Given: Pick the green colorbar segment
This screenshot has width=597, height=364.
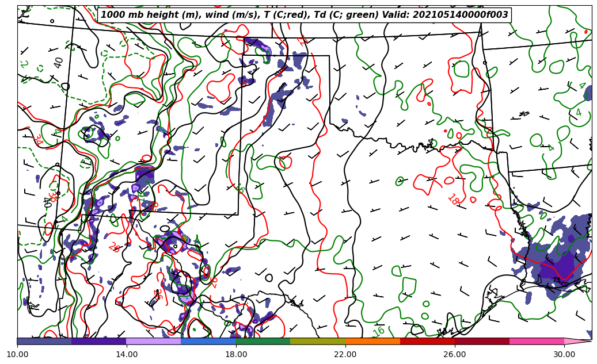Looking at the screenshot, I should tap(263, 341).
